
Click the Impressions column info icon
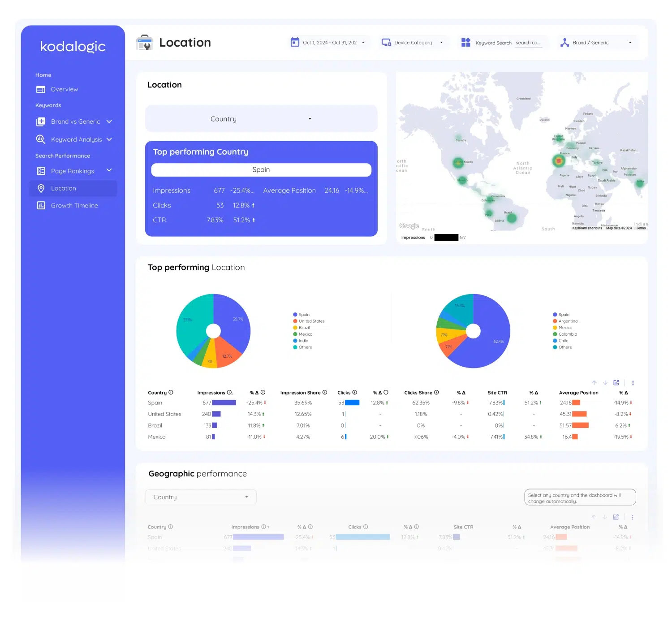230,392
